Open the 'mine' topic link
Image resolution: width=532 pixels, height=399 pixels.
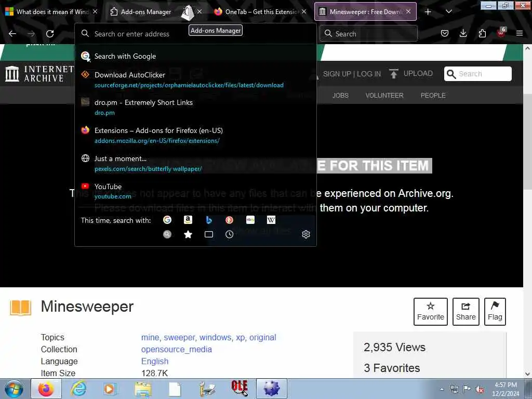(150, 337)
